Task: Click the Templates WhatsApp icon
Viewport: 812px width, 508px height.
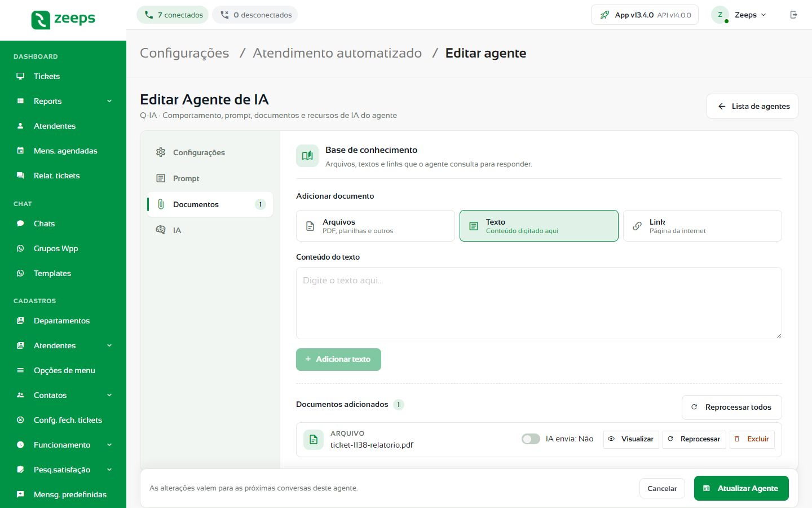Action: click(x=20, y=273)
